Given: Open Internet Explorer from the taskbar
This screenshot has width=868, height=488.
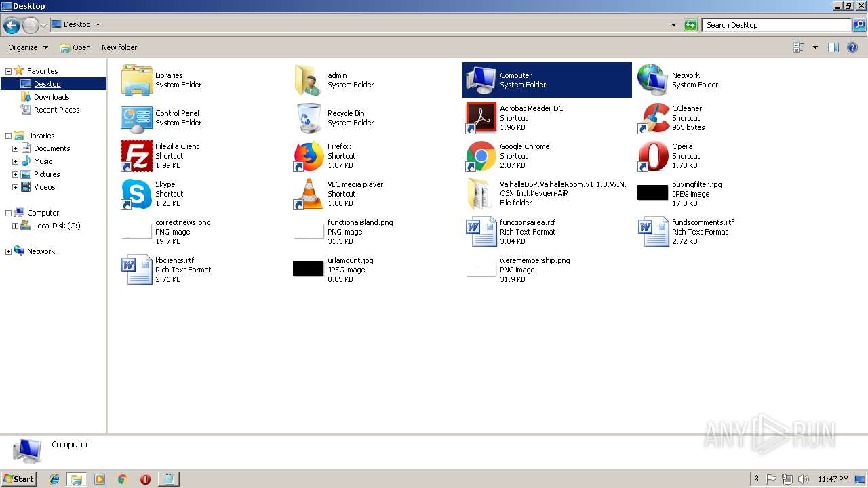Looking at the screenshot, I should click(x=54, y=479).
